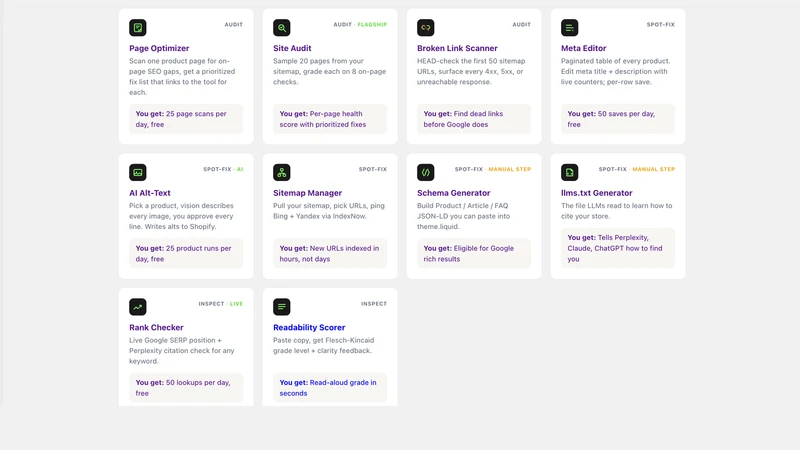Click the AI Alt-Text image icon

[138, 172]
